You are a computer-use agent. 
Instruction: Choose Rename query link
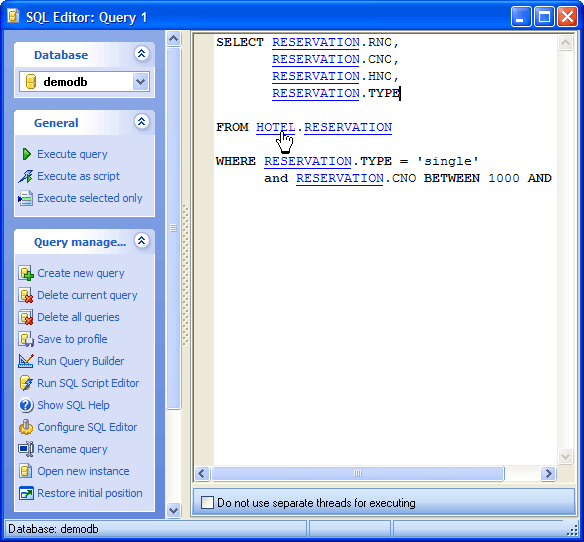click(72, 449)
